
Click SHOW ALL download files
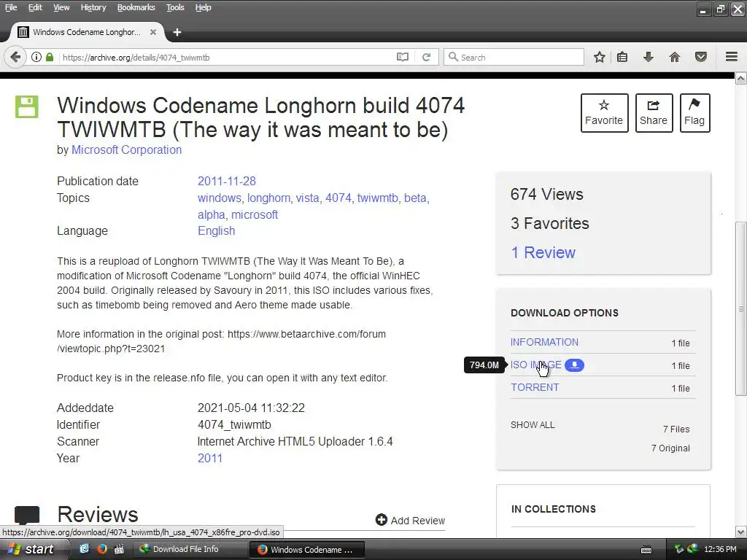[533, 425]
